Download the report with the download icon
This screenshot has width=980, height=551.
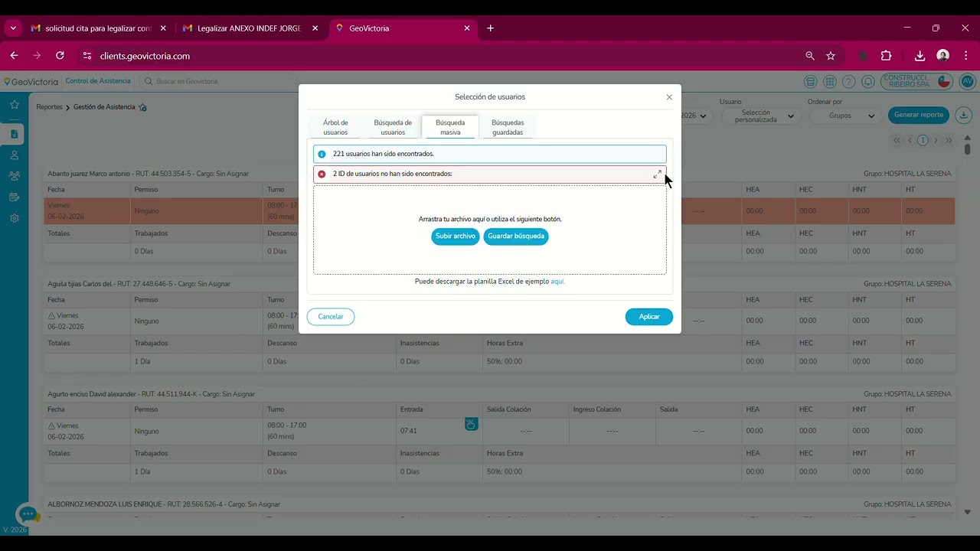(x=963, y=115)
